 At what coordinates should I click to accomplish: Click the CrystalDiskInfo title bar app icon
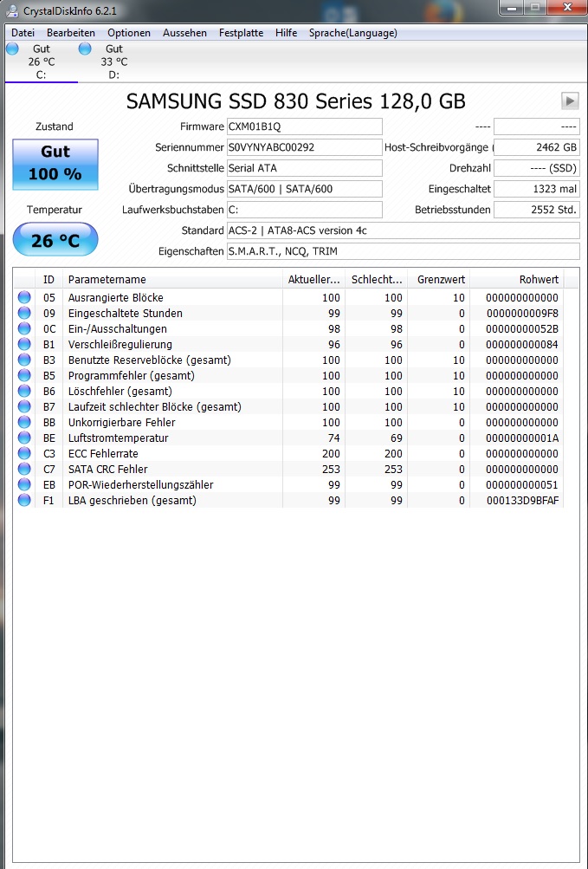(x=11, y=11)
